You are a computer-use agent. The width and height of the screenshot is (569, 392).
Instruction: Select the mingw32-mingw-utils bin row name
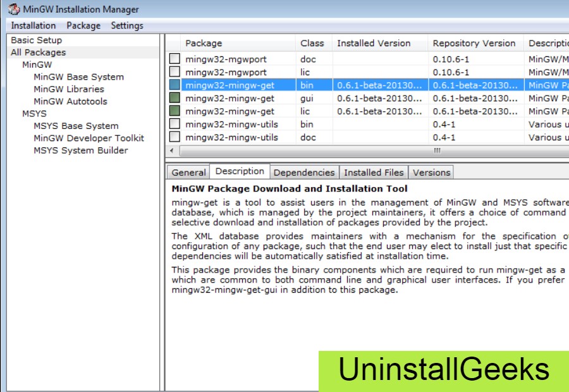click(231, 125)
